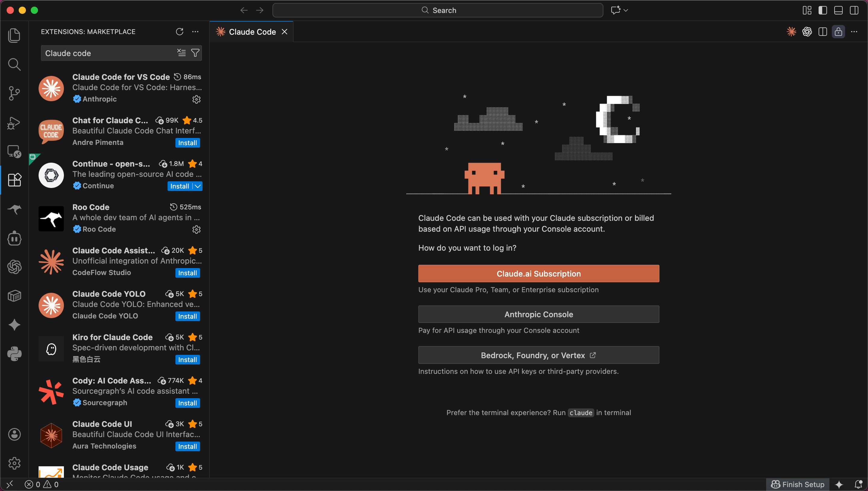This screenshot has height=491, width=868.
Task: Click the sparkle icon in the status bar
Action: point(839,485)
